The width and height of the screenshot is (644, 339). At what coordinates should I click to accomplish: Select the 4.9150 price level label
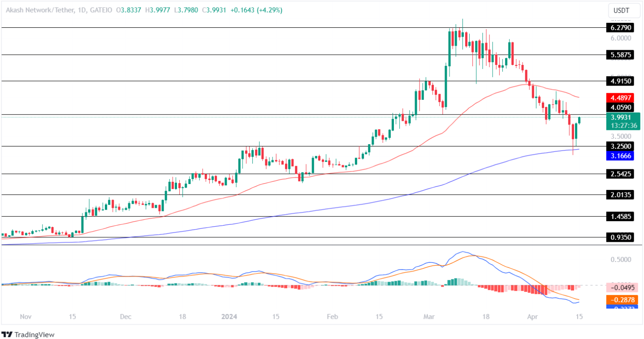[621, 81]
